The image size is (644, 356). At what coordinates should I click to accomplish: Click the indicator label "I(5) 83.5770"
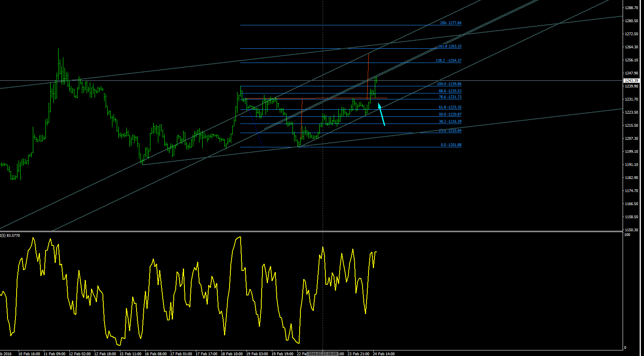pyautogui.click(x=10, y=236)
